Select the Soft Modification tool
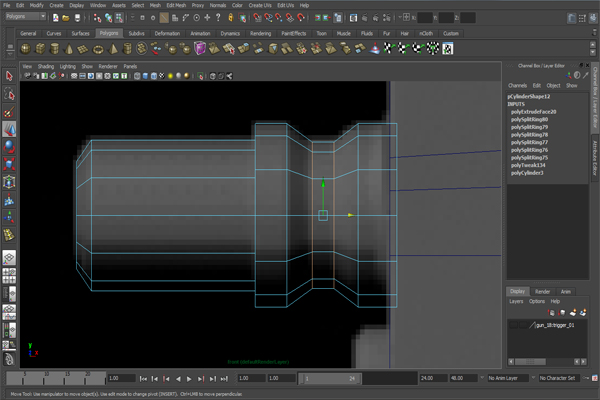Screen dimensions: 600x400 pos(9,200)
